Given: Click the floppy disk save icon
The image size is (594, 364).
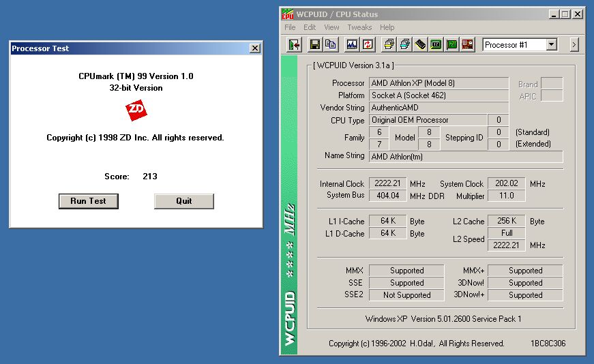Looking at the screenshot, I should coord(315,45).
